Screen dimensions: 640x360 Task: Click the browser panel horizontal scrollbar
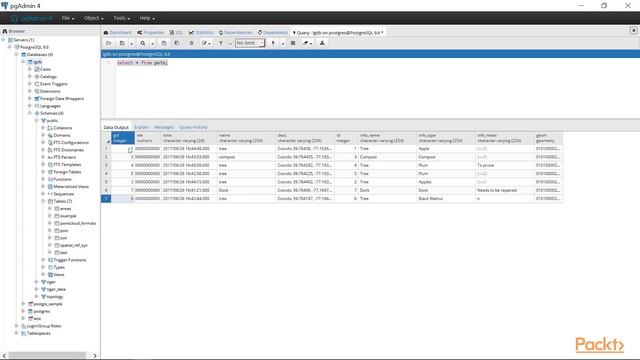click(x=47, y=355)
